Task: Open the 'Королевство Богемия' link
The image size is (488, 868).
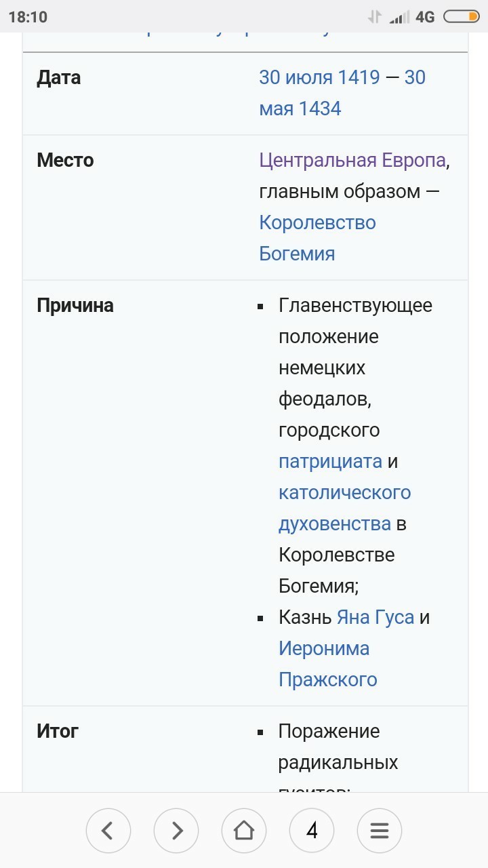Action: (x=317, y=223)
